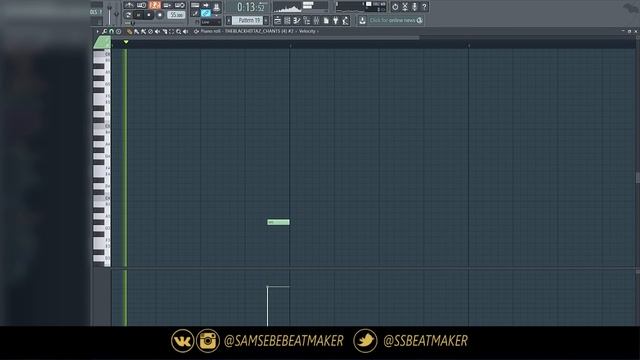This screenshot has height=360, width=640.
Task: Open the piano roll stamp menu
Action: coord(118,31)
